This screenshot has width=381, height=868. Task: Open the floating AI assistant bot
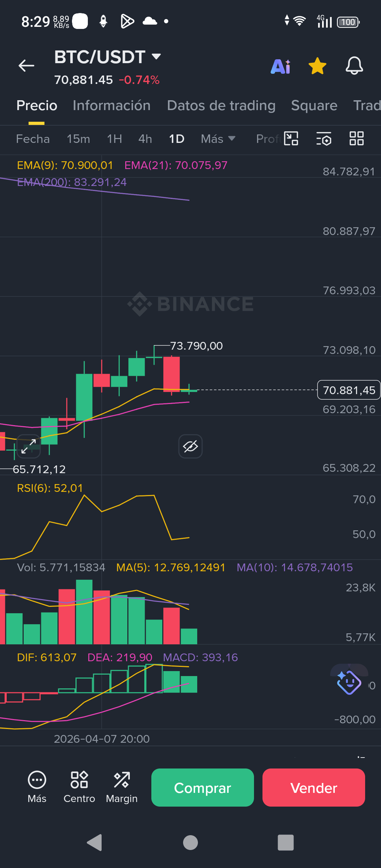pos(349,682)
